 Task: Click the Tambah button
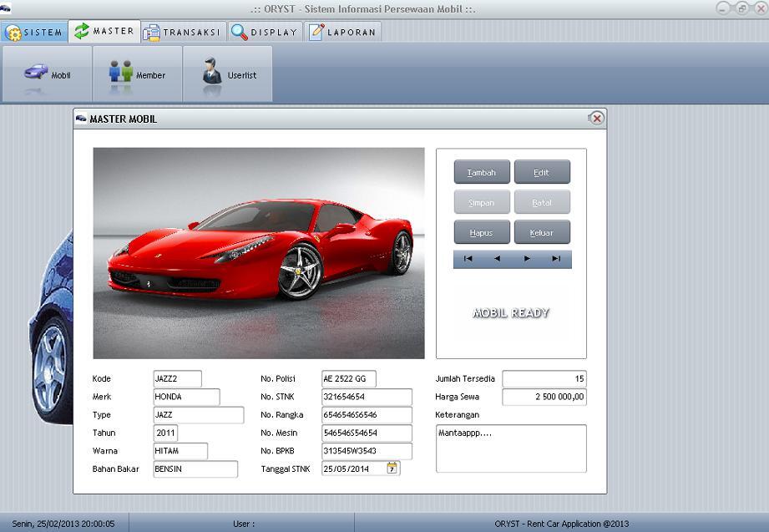(482, 172)
